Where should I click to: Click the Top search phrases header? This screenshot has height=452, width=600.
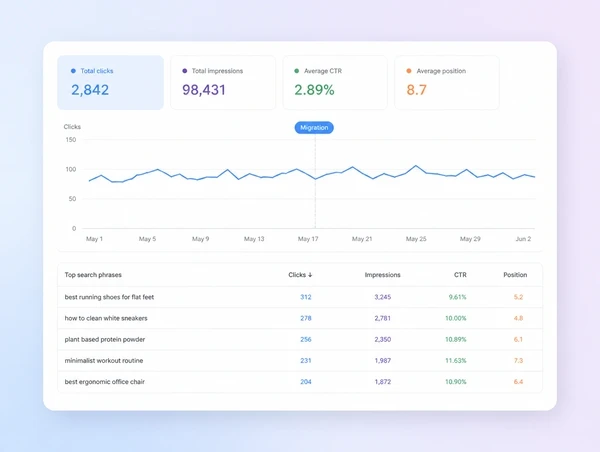tap(93, 275)
